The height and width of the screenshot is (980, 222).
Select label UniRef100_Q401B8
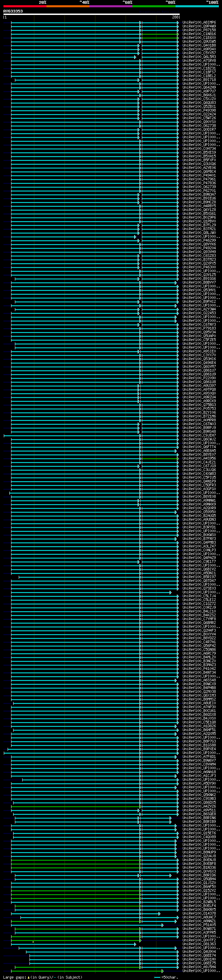coord(199,45)
